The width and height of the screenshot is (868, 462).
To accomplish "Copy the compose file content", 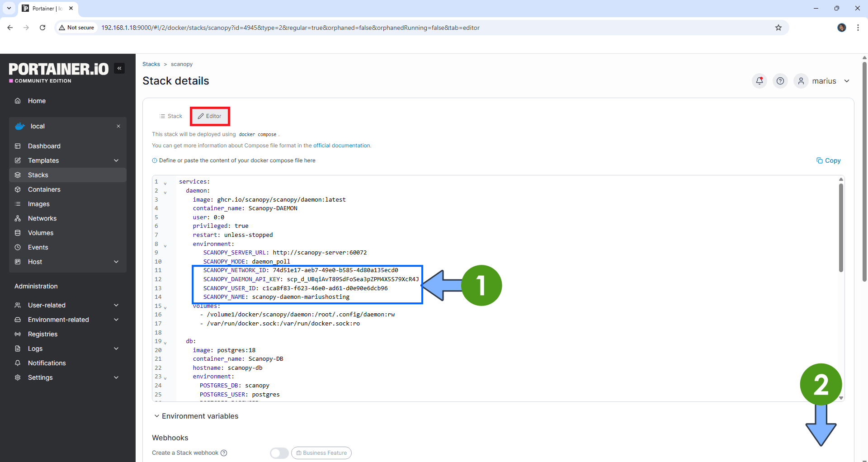I will tap(828, 160).
